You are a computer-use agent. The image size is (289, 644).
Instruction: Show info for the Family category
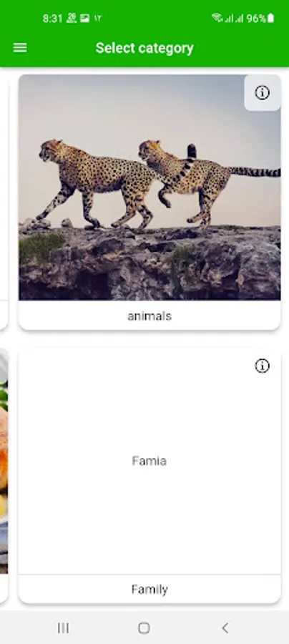(263, 366)
